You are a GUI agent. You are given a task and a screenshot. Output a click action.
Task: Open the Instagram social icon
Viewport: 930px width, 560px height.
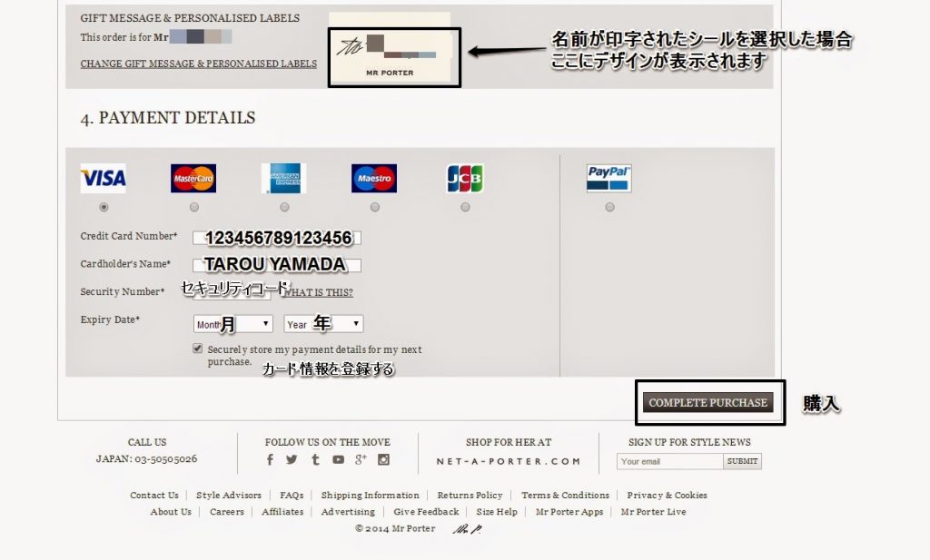tap(384, 459)
